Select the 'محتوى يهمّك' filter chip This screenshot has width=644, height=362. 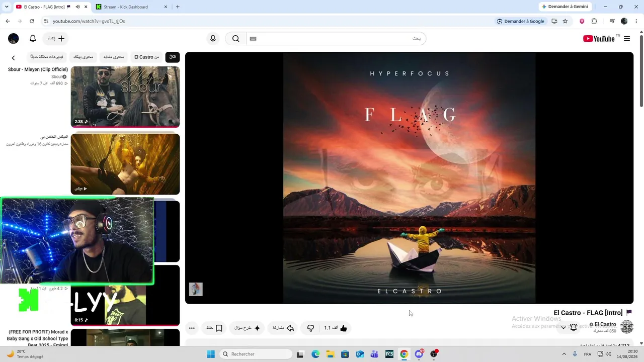(84, 57)
